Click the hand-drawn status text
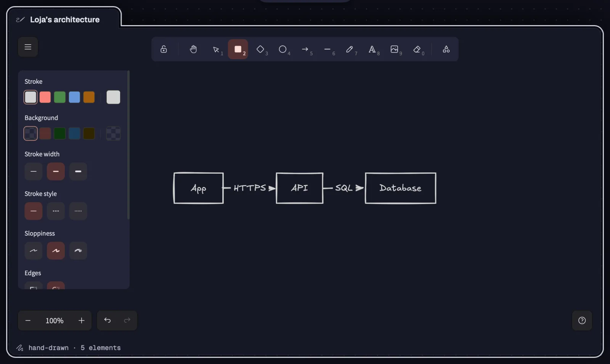 (x=48, y=348)
